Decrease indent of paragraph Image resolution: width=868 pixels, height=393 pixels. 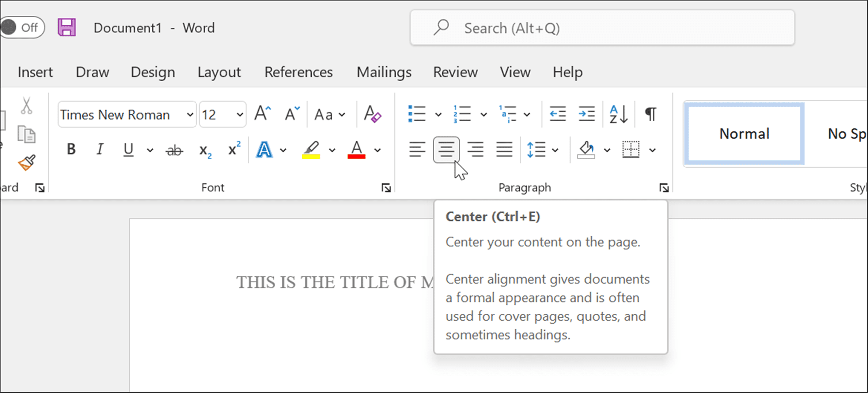(x=557, y=114)
